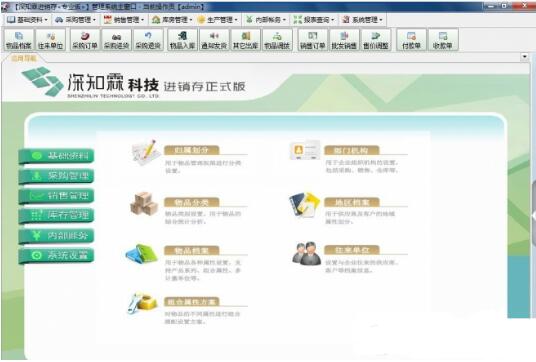Screen dimensions: 536x362
Task: Open 物品档案 from the top toolbar
Action: (19, 40)
